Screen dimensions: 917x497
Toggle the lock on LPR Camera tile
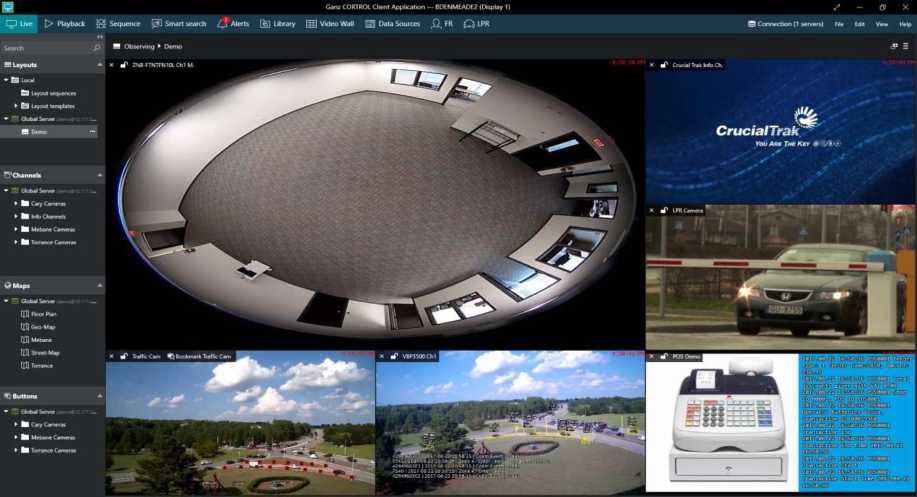point(663,210)
